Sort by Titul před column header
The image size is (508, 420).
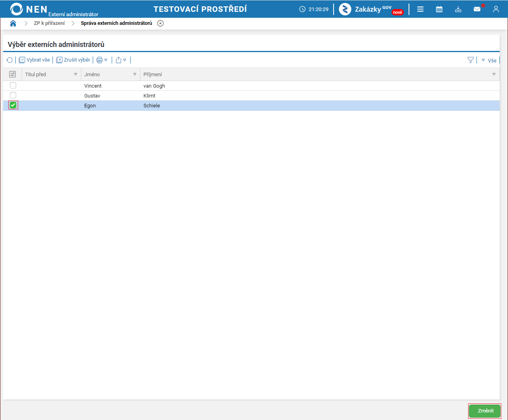click(x=36, y=74)
